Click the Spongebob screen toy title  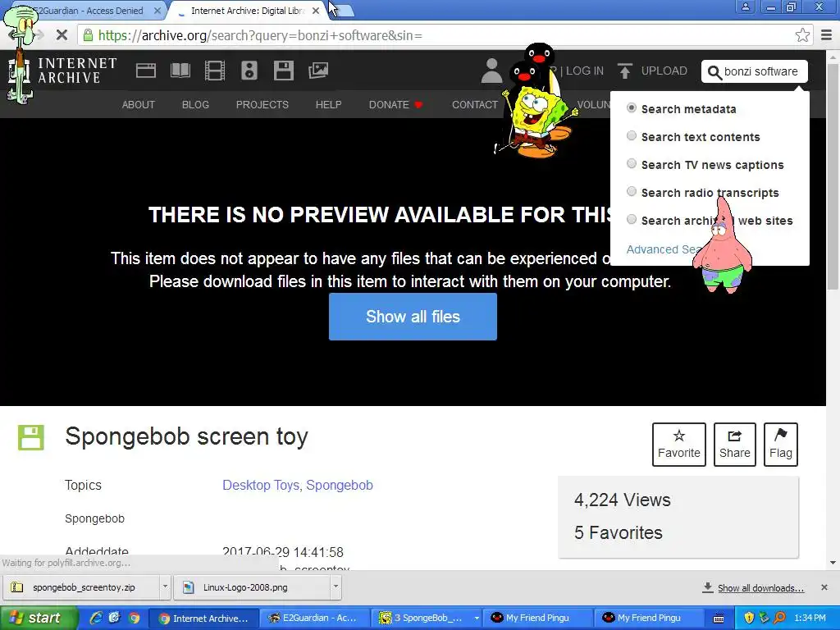[186, 436]
